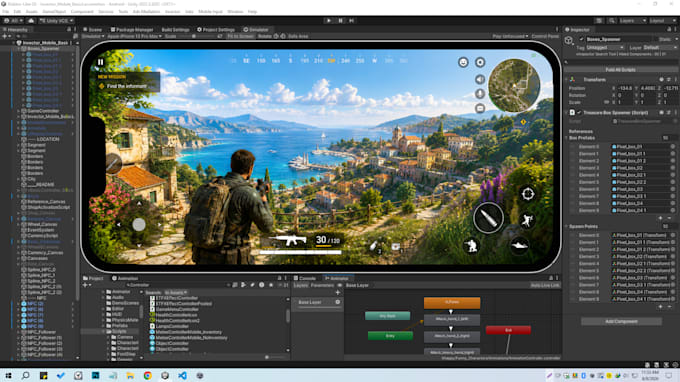This screenshot has height=382, width=680.
Task: Select the assault rifle weapon icon
Action: point(288,240)
